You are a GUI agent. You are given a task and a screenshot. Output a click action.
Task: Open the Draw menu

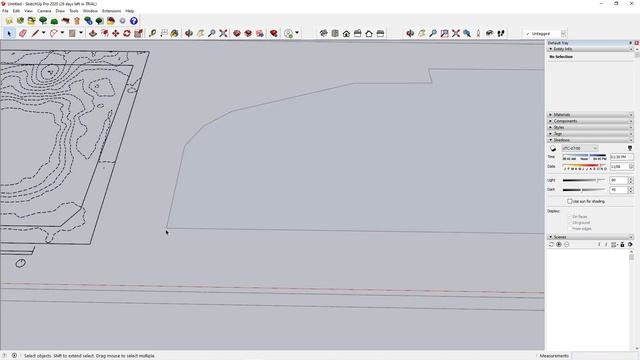pos(60,11)
